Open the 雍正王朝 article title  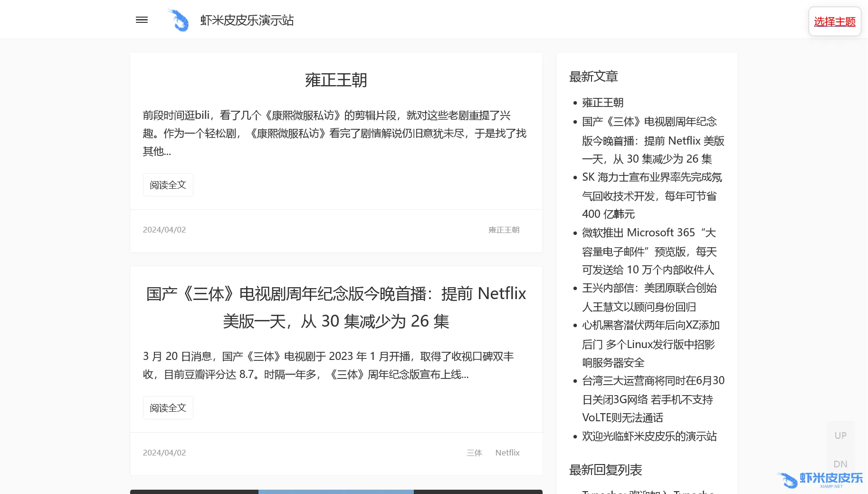[x=336, y=80]
